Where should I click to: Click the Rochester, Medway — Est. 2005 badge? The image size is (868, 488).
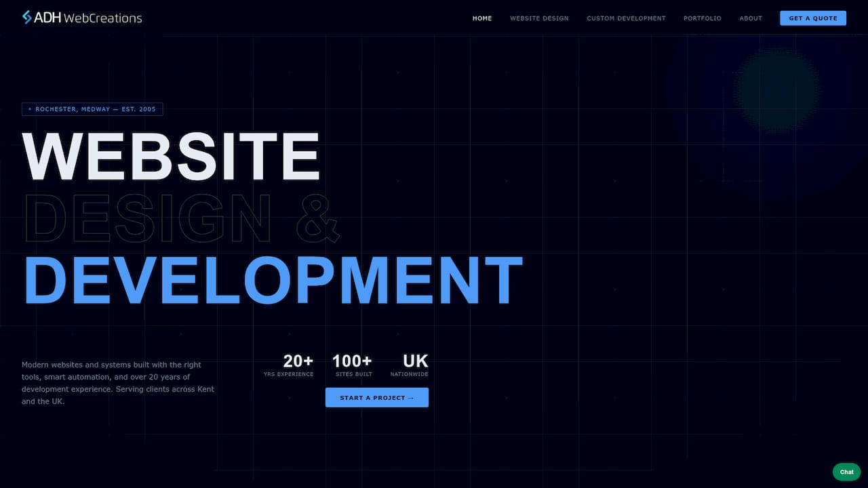[92, 109]
